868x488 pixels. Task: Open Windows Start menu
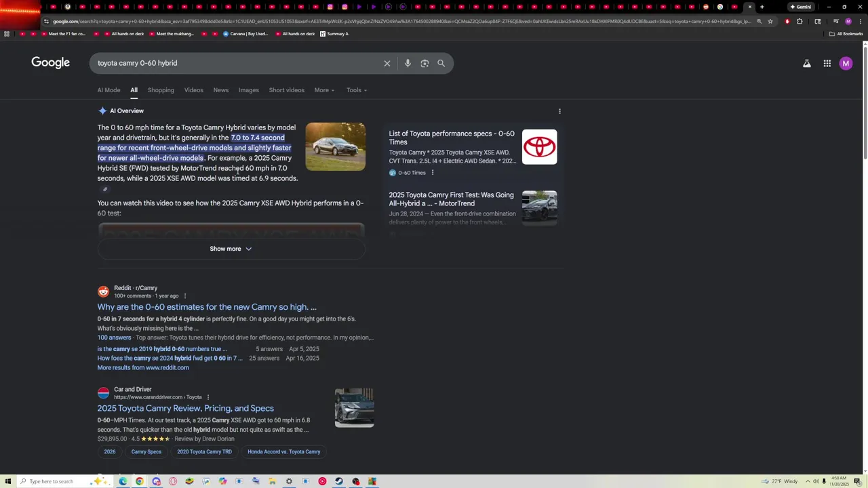tap(8, 481)
